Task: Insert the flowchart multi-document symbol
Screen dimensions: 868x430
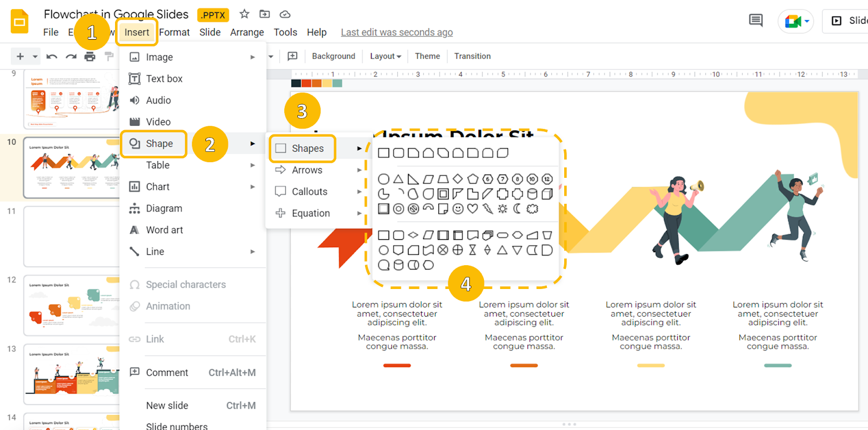Action: [488, 235]
